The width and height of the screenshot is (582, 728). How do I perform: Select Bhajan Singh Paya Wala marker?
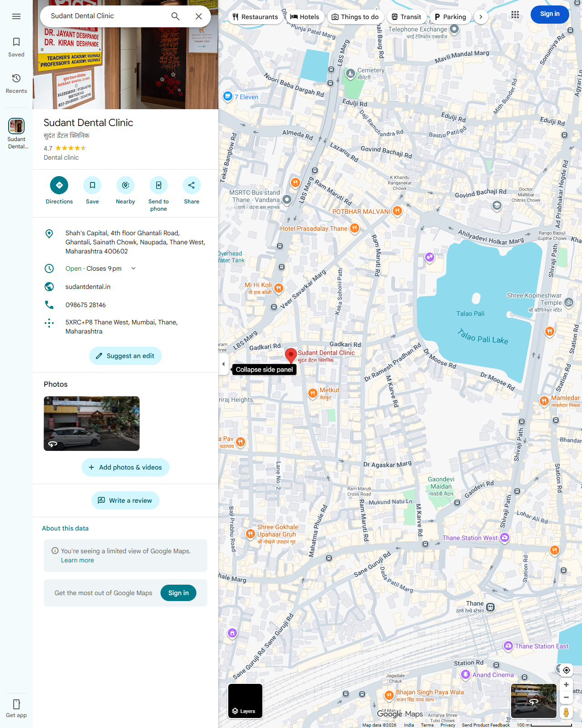click(x=389, y=695)
